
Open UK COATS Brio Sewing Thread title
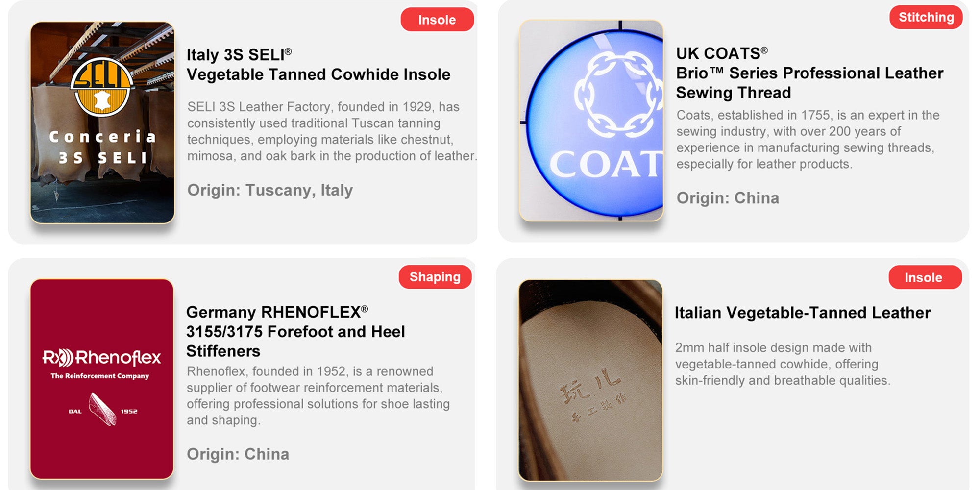point(809,73)
